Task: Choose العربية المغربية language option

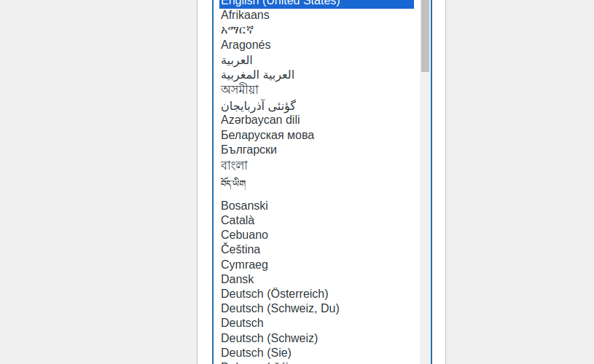Action: coord(257,75)
